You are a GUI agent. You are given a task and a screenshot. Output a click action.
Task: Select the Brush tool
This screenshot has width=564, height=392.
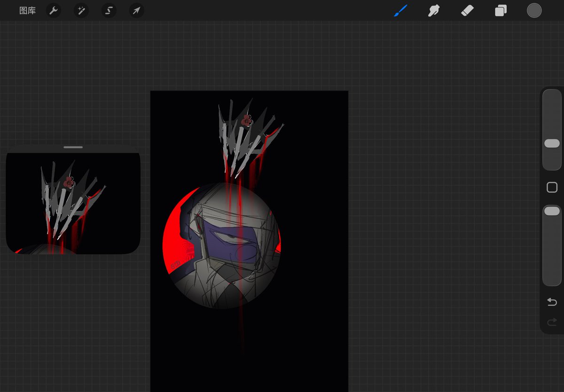pyautogui.click(x=400, y=10)
